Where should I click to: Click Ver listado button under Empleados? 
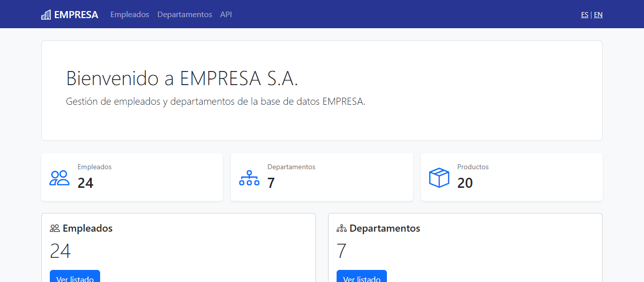tap(75, 276)
